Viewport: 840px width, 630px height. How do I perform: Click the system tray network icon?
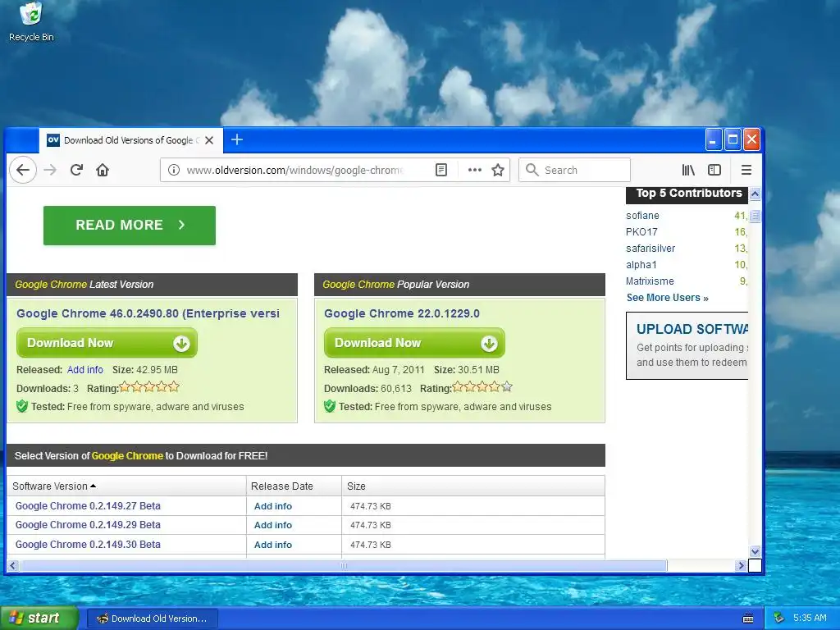point(779,619)
